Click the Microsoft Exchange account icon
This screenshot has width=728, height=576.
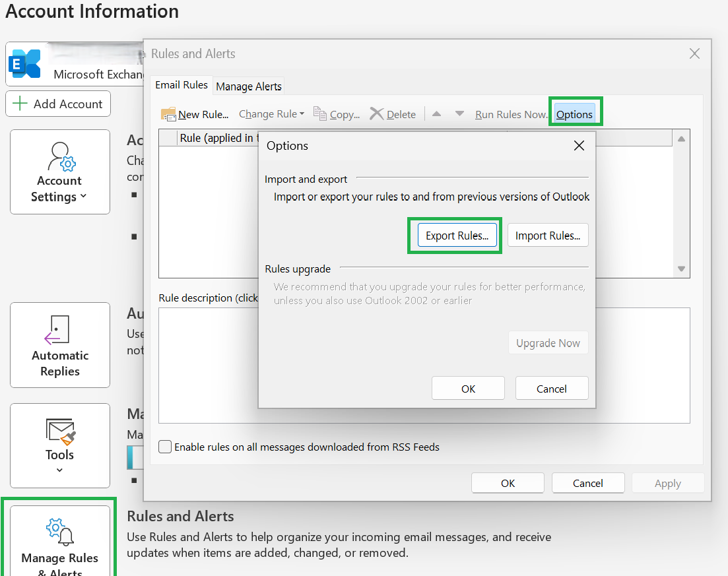click(25, 63)
